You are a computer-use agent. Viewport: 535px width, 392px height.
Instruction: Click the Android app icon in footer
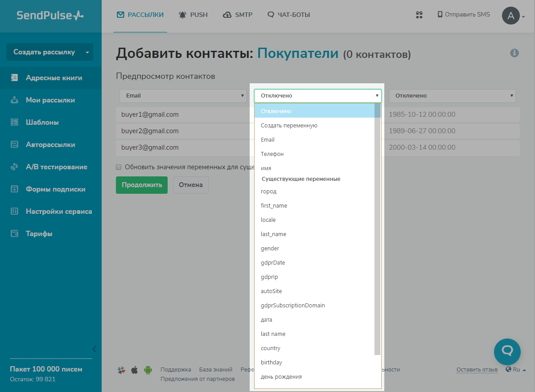pyautogui.click(x=148, y=370)
